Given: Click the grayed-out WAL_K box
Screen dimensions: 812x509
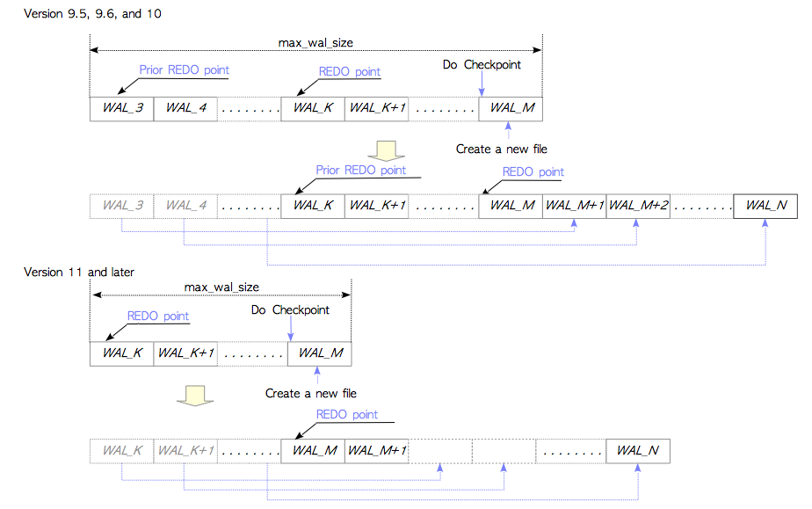Looking at the screenshot, I should click(x=121, y=451).
